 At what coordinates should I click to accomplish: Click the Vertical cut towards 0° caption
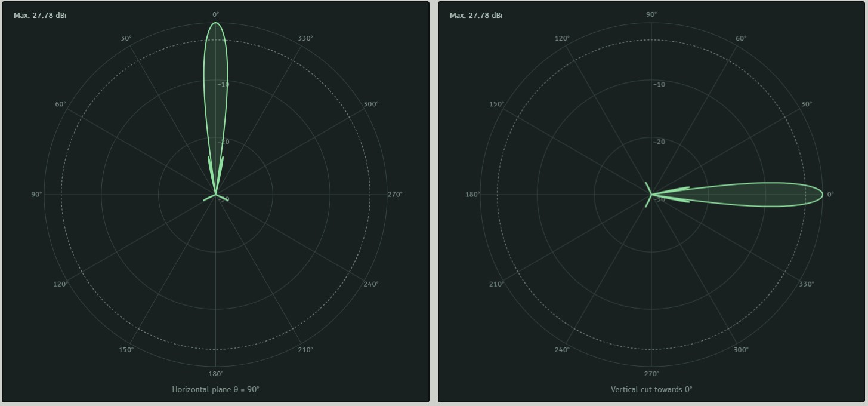[x=651, y=389]
